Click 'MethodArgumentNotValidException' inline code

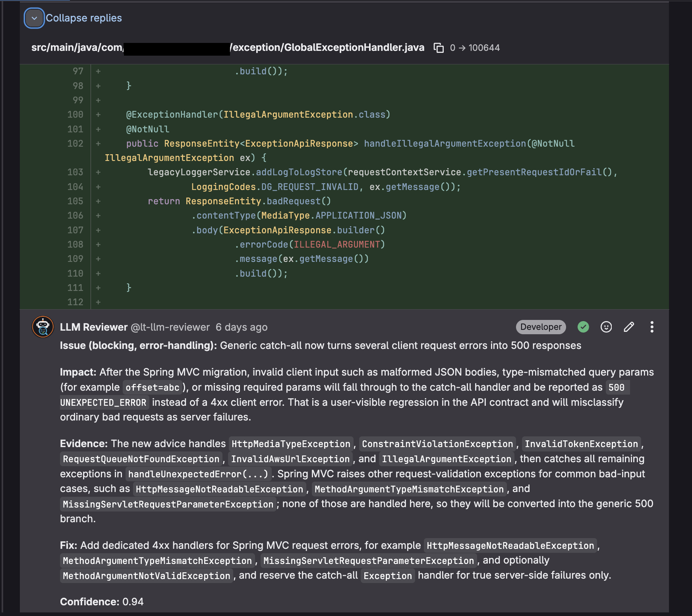(x=147, y=576)
